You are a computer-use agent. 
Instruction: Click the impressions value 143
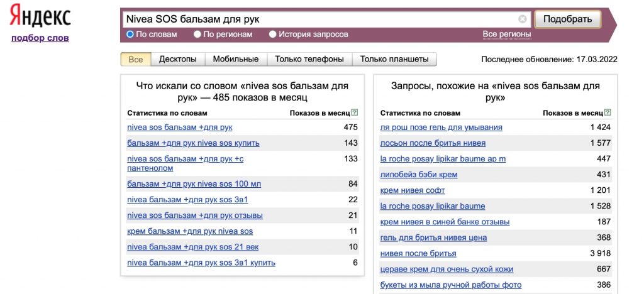351,143
